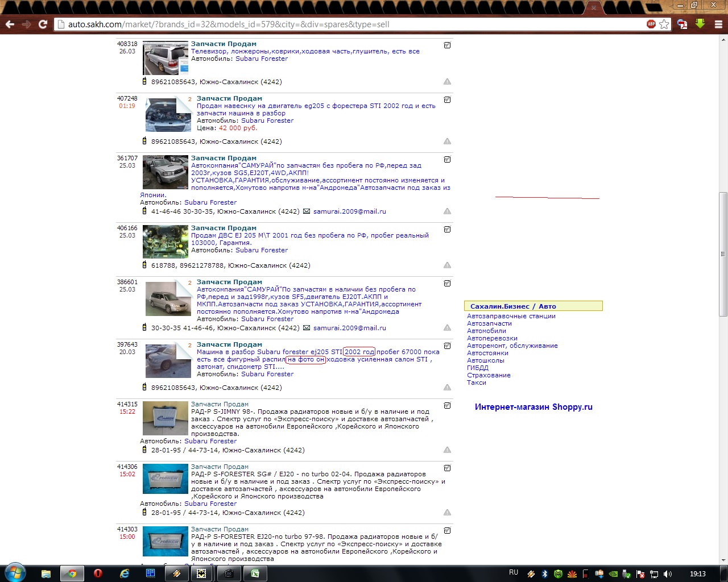The height and width of the screenshot is (582, 728).
Task: Open 'Авторемонт, обслуживание' sidebar link
Action: (x=512, y=346)
